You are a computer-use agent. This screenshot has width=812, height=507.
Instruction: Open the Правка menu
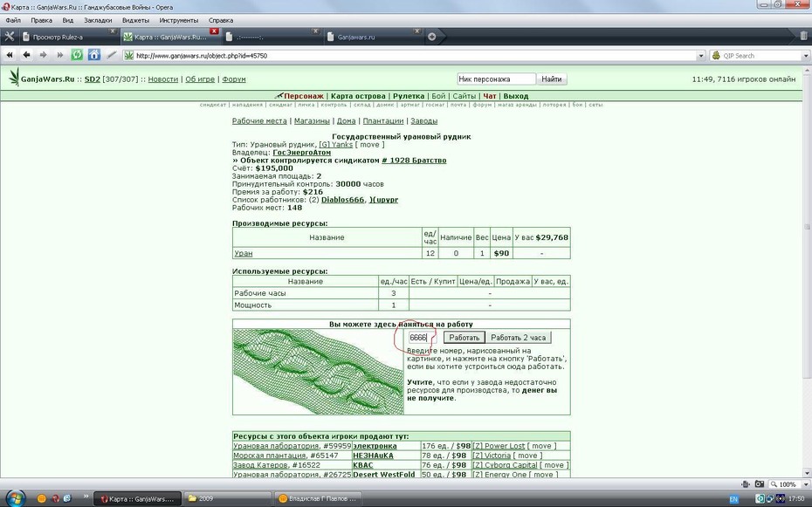coord(41,20)
